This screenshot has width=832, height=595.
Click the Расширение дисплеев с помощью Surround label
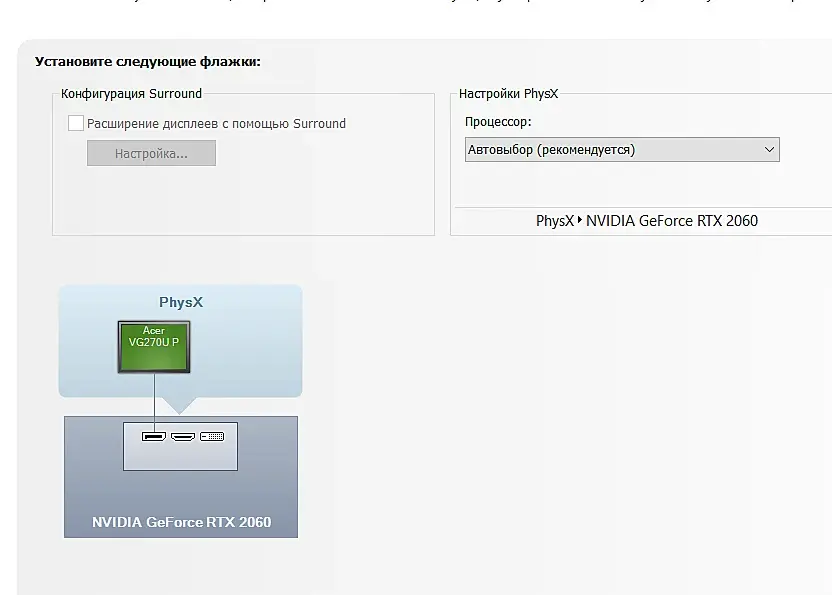216,124
